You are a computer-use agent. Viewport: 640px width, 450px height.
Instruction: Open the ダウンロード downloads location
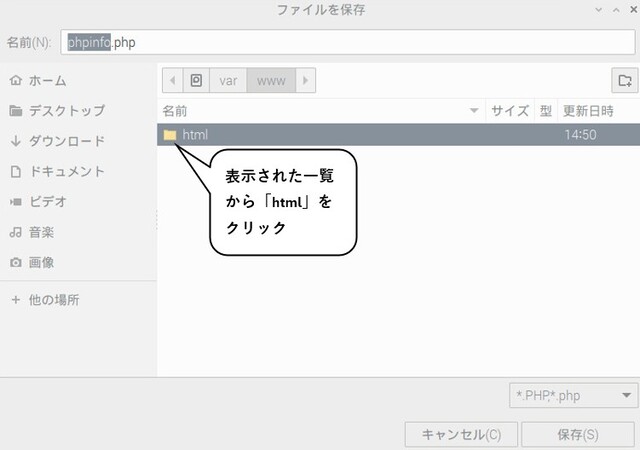(x=58, y=141)
